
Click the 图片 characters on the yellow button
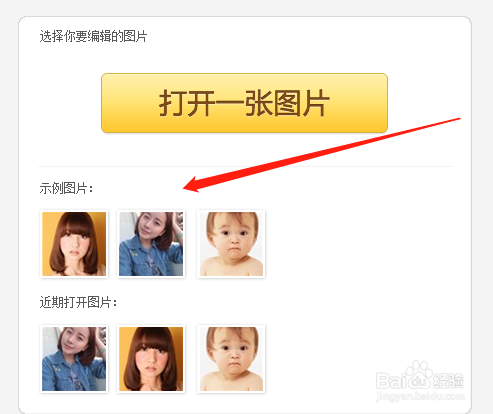[x=302, y=103]
